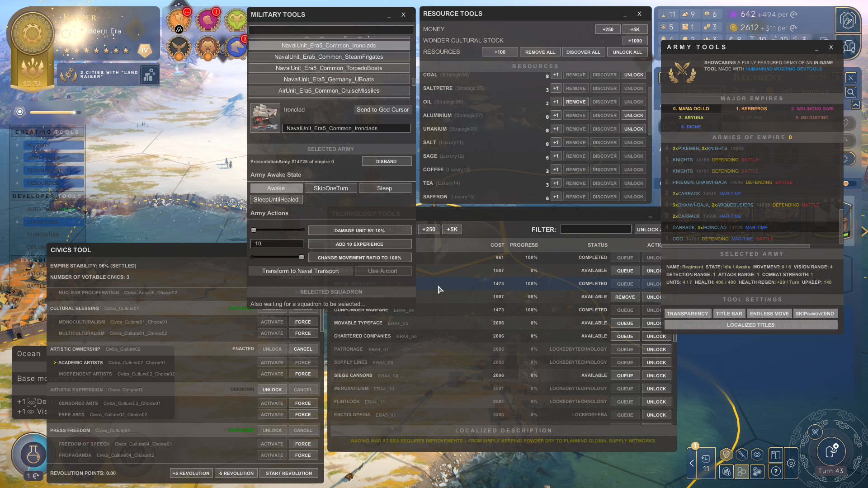Adjust the movement ratio slider
Viewport: 868px width, 488px height.
tap(301, 257)
